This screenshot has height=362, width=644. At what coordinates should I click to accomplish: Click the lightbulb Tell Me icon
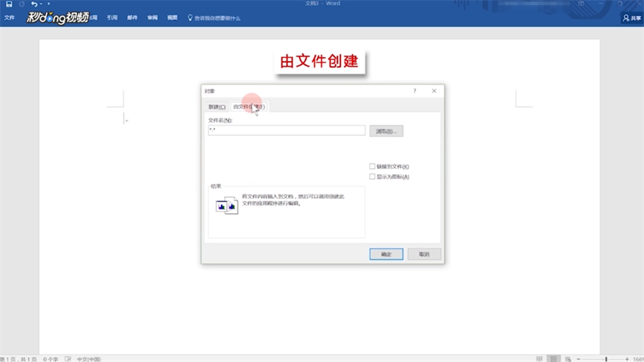(x=190, y=18)
